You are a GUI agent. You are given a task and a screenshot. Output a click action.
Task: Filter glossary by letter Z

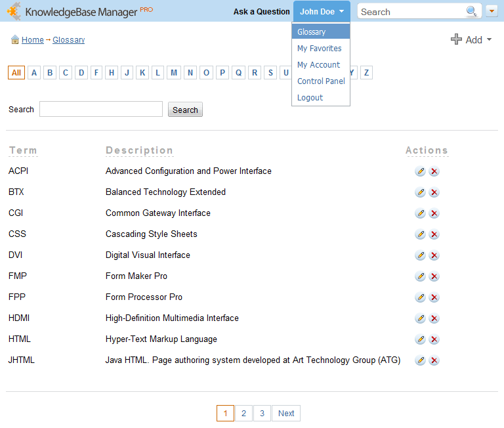point(366,73)
